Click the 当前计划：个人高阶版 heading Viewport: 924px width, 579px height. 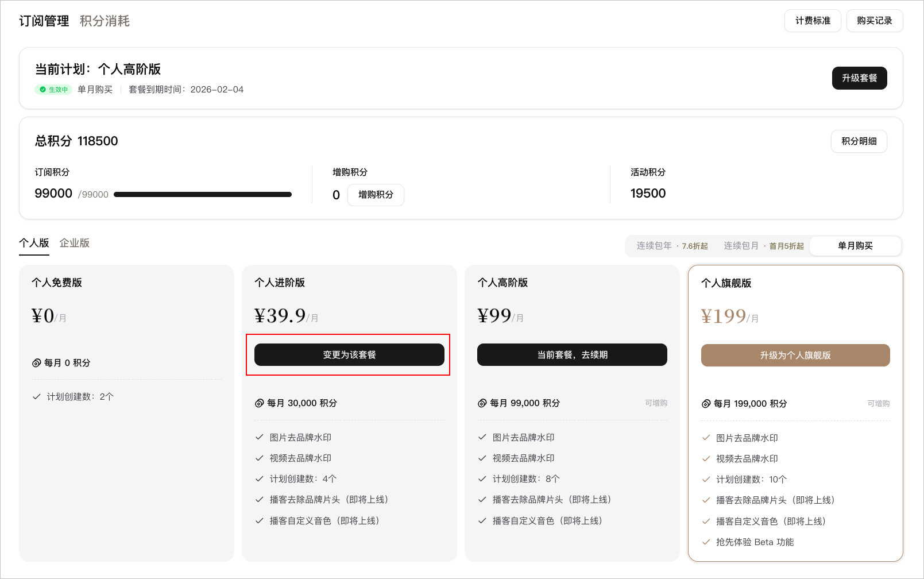[98, 70]
